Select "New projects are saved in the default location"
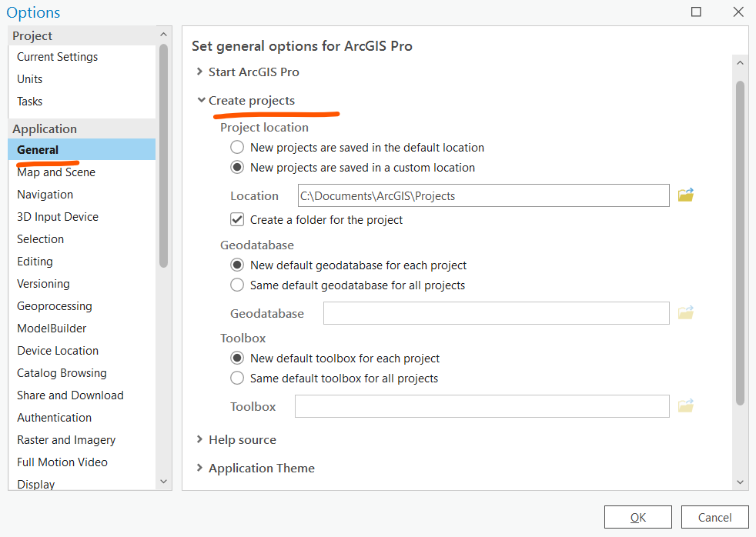 tap(238, 147)
